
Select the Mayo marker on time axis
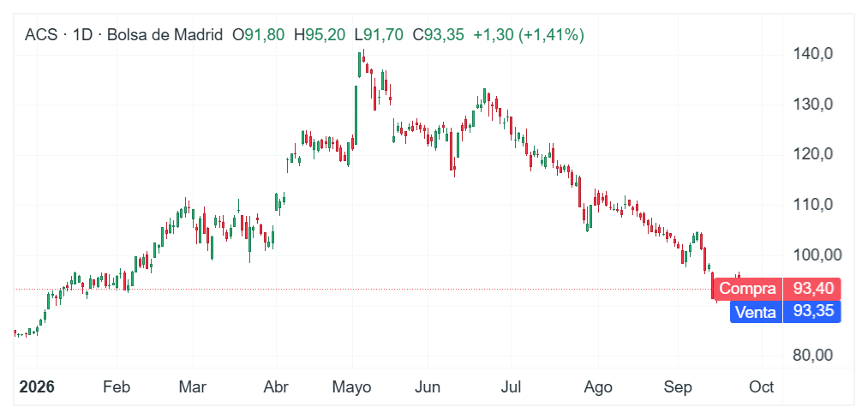pyautogui.click(x=352, y=387)
